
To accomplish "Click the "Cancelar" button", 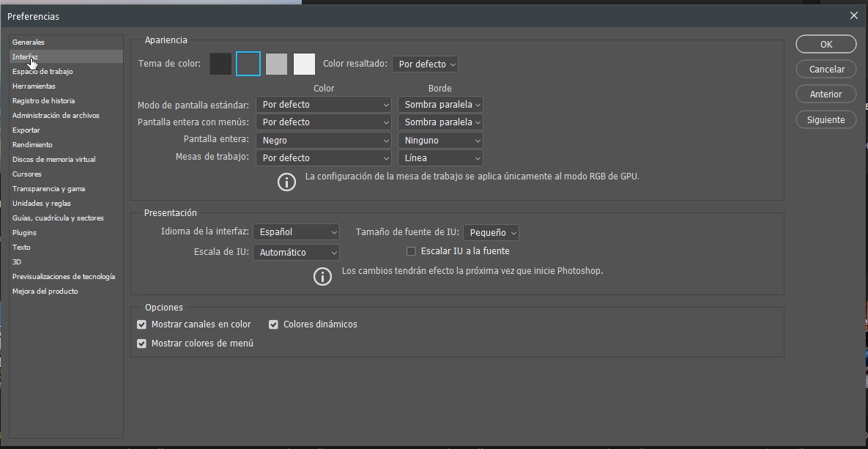I will pos(826,69).
